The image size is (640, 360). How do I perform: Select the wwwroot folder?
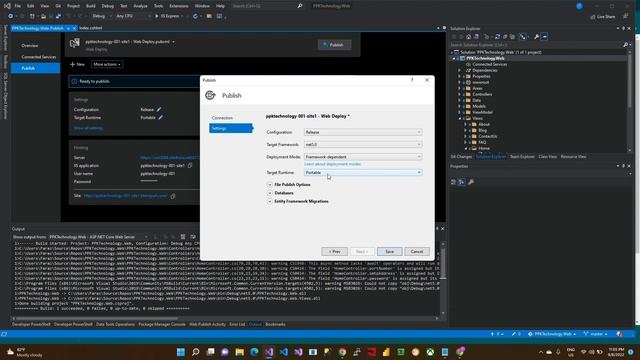(480, 82)
